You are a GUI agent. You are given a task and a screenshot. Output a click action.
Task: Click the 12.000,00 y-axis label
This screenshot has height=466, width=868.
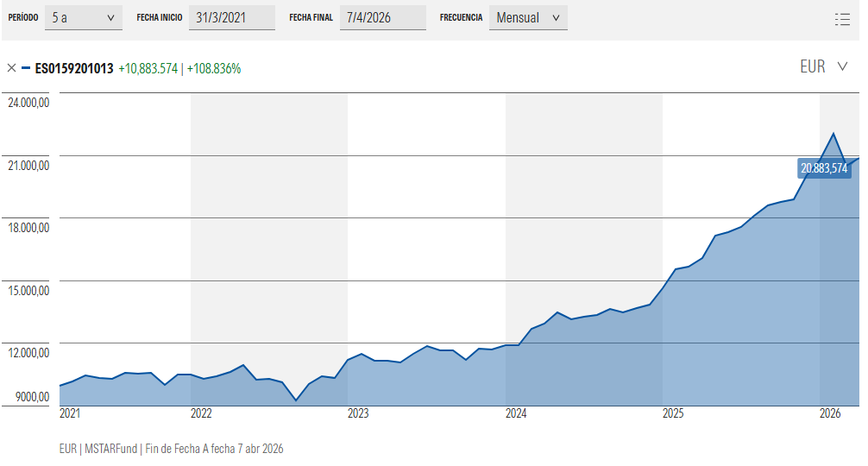(x=28, y=353)
